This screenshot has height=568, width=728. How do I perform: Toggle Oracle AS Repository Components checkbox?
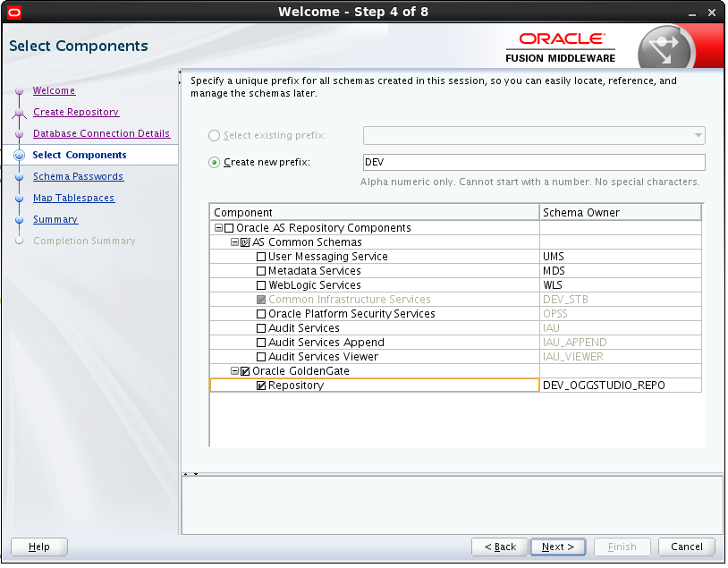pyautogui.click(x=229, y=228)
